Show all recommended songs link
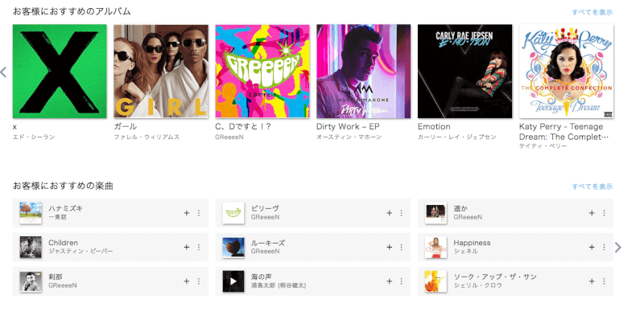644x328 pixels. [592, 187]
